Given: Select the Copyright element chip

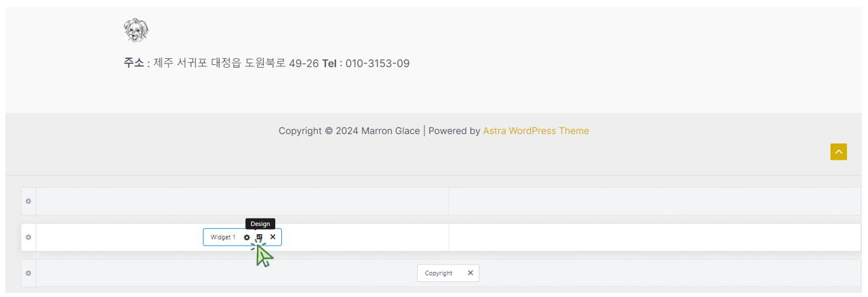Looking at the screenshot, I should coord(439,273).
